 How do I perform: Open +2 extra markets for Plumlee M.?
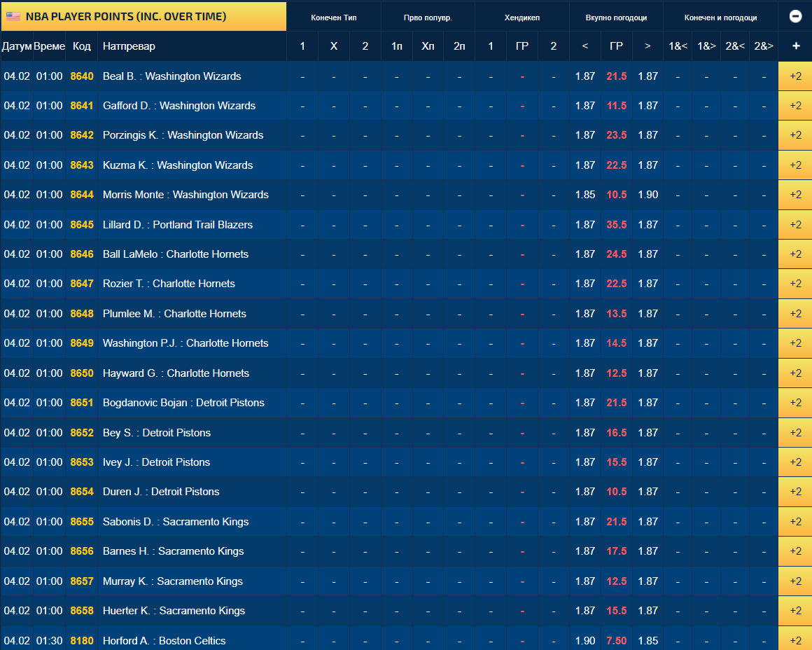tap(795, 314)
